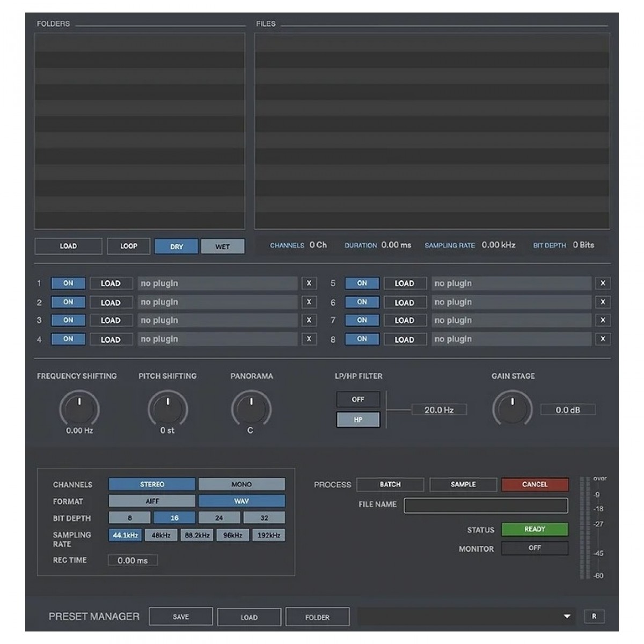Open the preset dropdown arrow
The image size is (644, 644).
[x=567, y=617]
